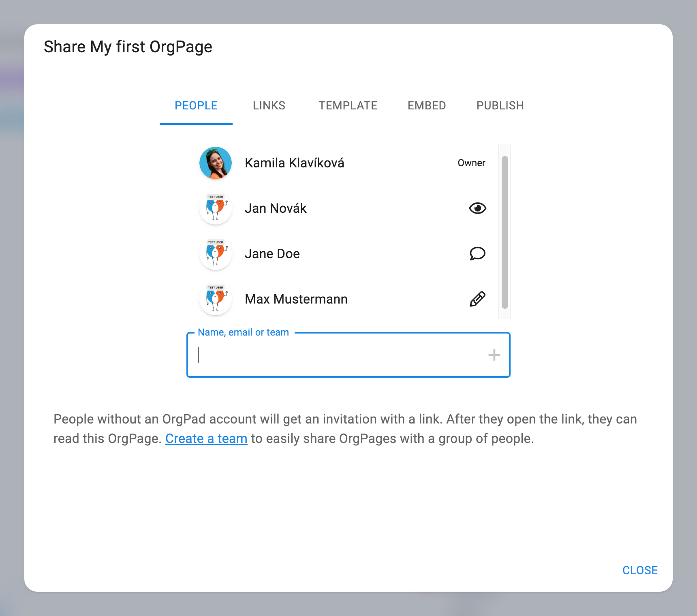
Task: Click the people list scrollbar
Action: pyautogui.click(x=505, y=232)
